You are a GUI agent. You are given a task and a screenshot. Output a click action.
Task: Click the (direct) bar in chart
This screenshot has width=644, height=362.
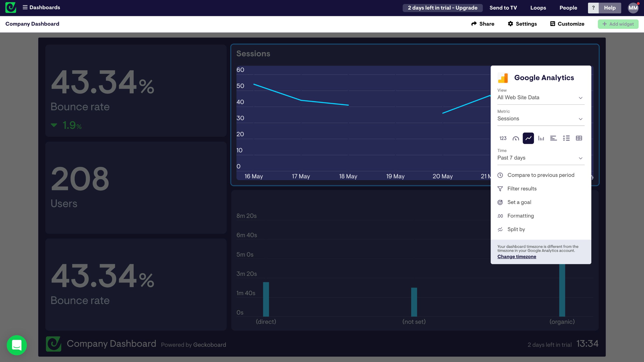pyautogui.click(x=266, y=299)
